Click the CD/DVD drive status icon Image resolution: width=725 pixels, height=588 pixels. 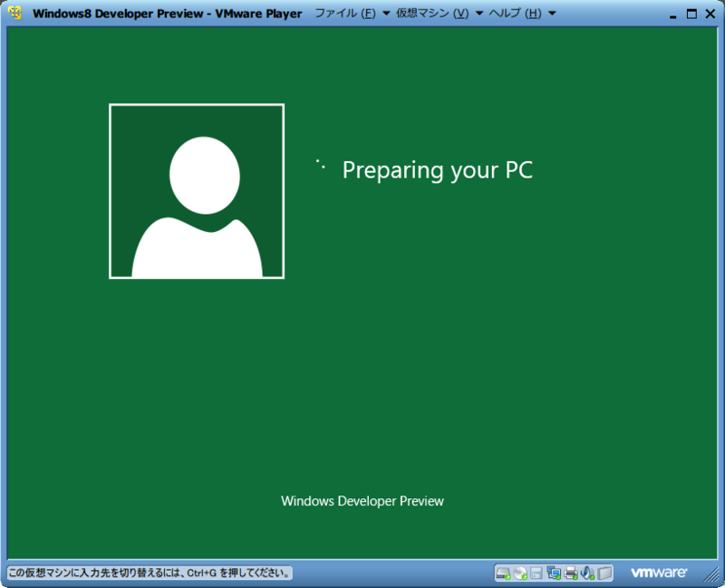pos(520,574)
